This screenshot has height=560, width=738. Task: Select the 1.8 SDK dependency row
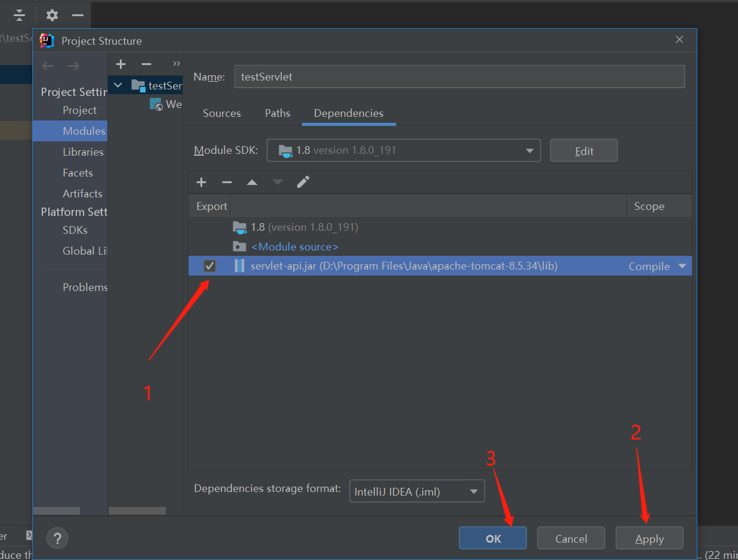440,227
